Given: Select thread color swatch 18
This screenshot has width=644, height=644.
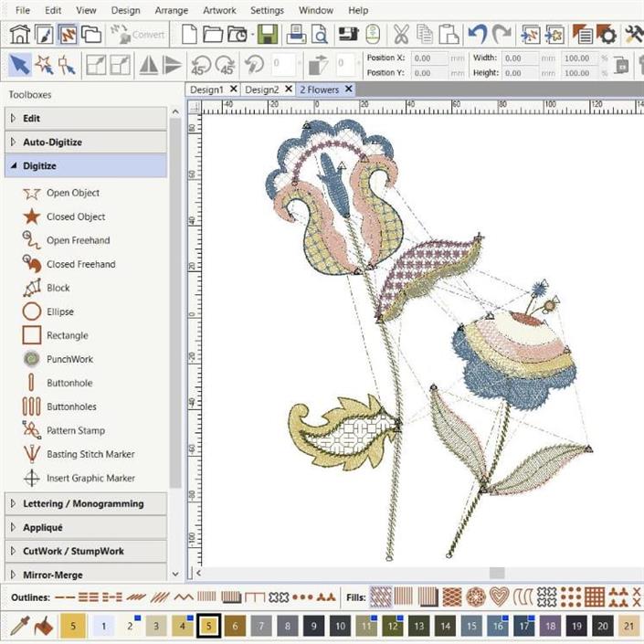Looking at the screenshot, I should point(550,626).
